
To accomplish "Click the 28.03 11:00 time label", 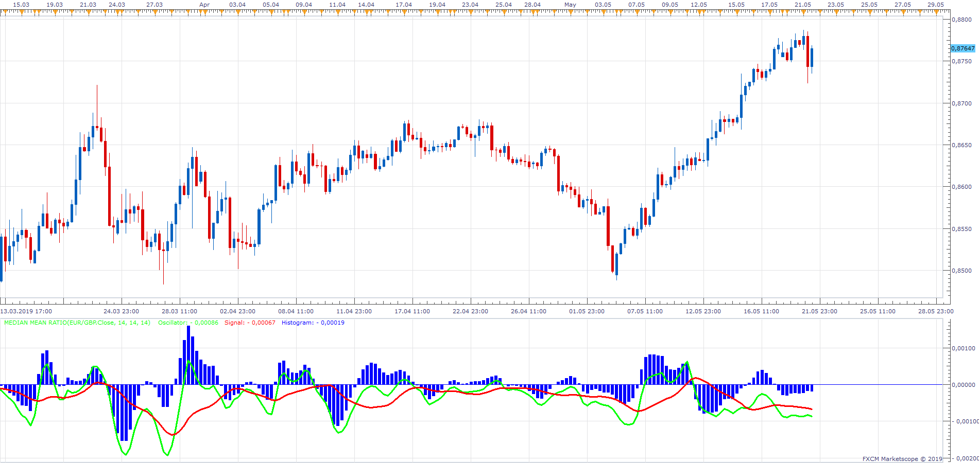I will (180, 311).
